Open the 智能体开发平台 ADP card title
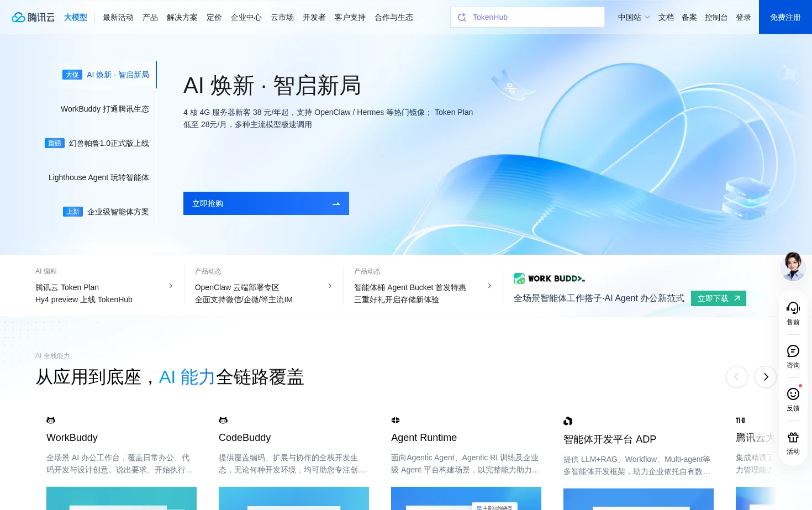The image size is (812, 510). point(610,439)
